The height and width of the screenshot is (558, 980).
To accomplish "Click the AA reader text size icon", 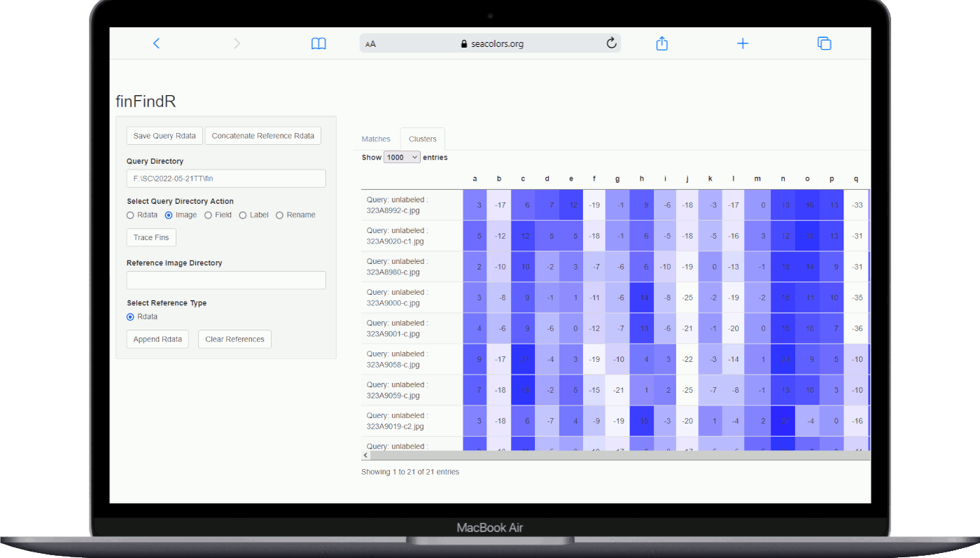I will pyautogui.click(x=371, y=44).
